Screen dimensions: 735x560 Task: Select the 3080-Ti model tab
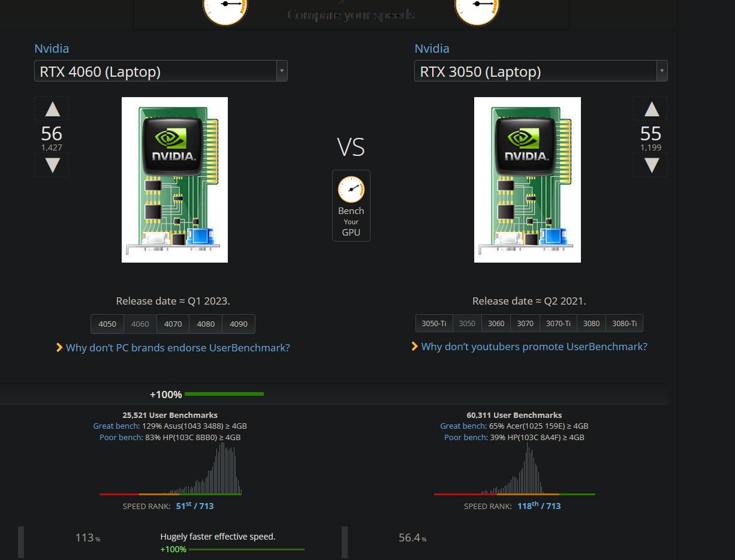coord(624,323)
